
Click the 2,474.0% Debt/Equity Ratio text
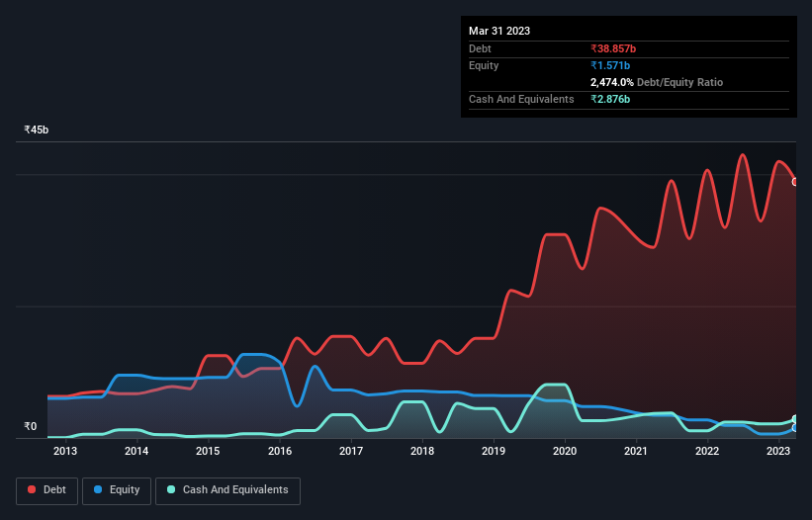click(x=657, y=82)
